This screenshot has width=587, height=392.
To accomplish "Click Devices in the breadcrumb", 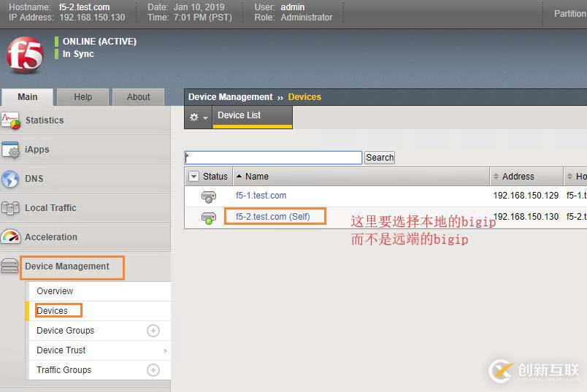I will tap(304, 97).
